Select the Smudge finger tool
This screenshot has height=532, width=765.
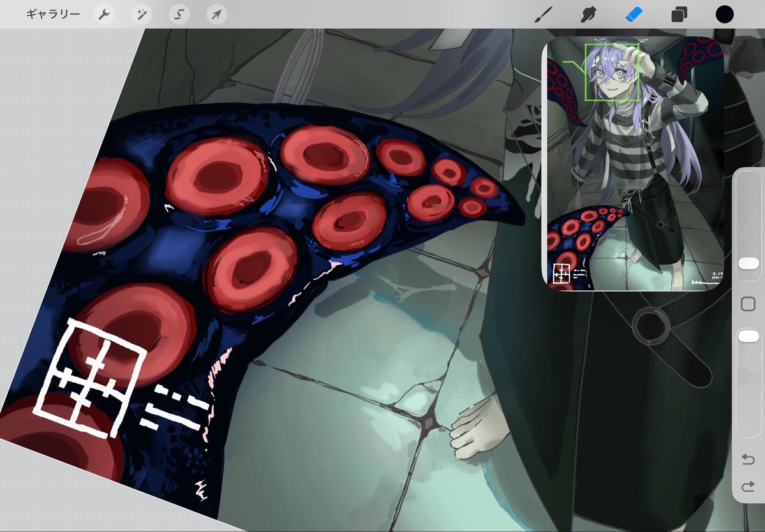[x=589, y=15]
